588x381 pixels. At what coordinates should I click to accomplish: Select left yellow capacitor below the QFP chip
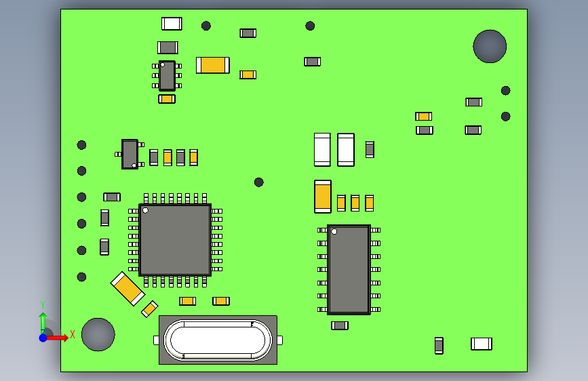tap(187, 301)
